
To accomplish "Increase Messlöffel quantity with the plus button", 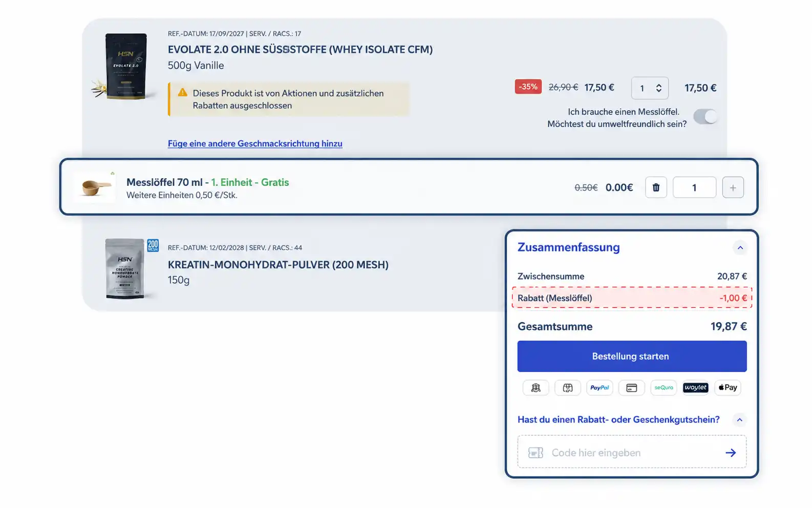I will coord(733,187).
